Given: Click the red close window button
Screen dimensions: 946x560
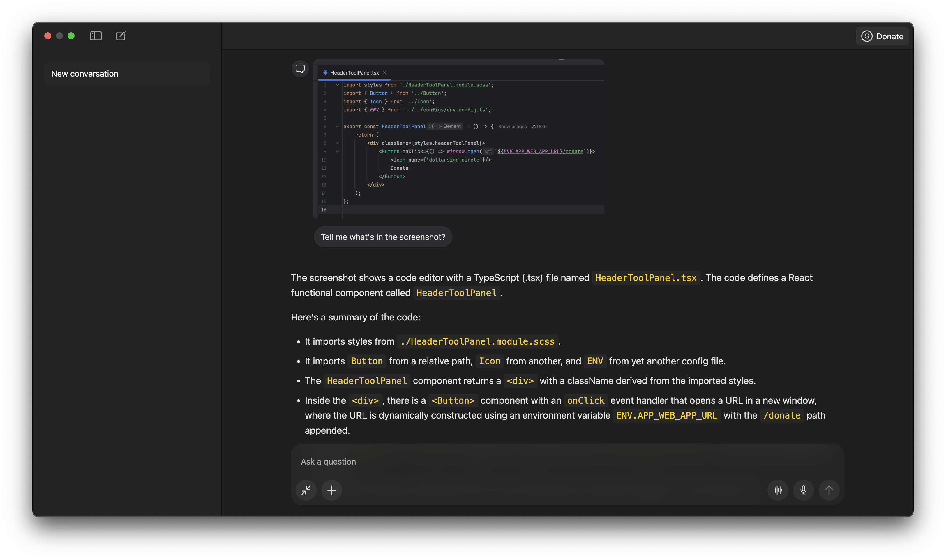Looking at the screenshot, I should (x=48, y=36).
